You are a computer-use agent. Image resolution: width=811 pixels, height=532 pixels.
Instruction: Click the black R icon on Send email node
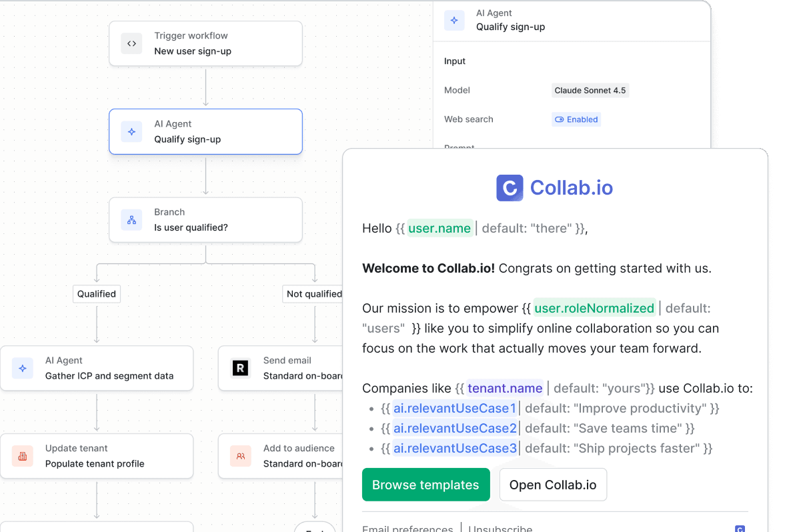(x=240, y=368)
